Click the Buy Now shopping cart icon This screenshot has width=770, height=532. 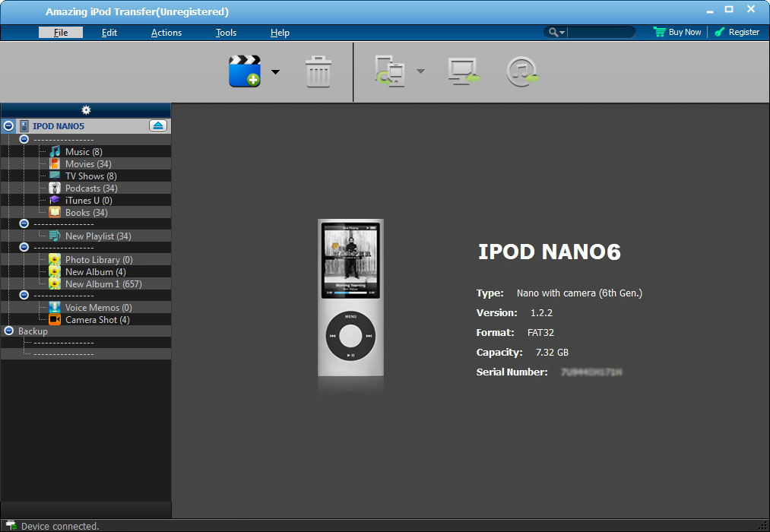(659, 32)
